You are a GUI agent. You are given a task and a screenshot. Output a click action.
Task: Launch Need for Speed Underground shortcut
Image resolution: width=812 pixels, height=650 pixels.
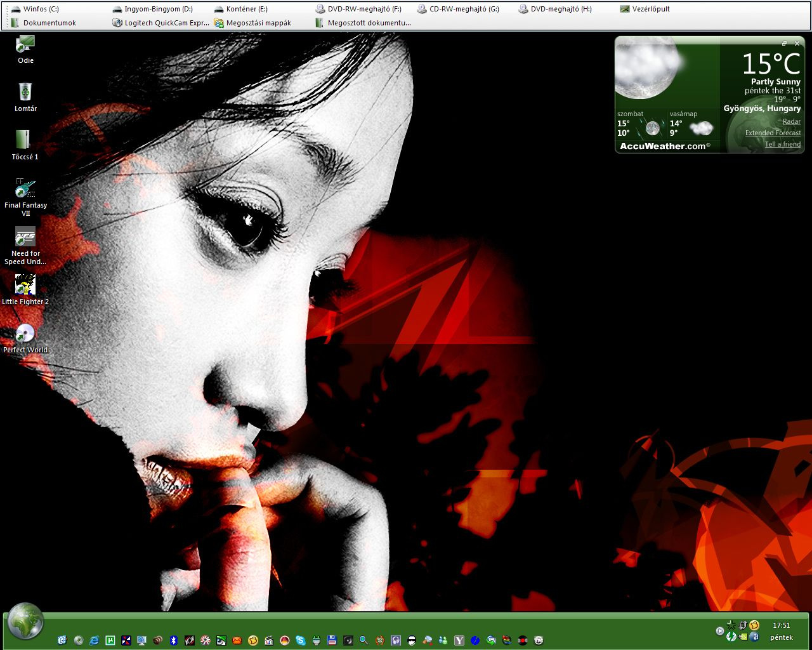click(x=25, y=246)
